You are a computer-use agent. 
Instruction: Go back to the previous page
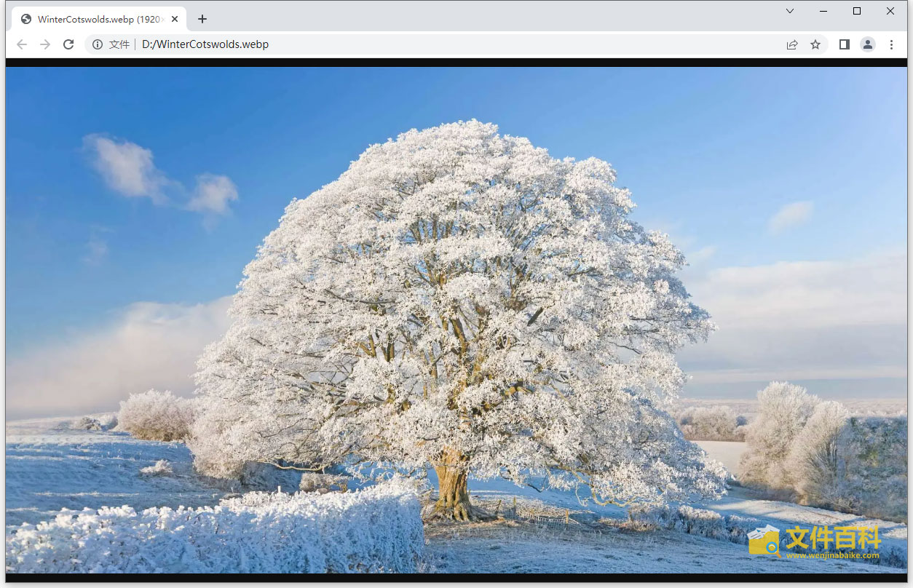coord(22,44)
